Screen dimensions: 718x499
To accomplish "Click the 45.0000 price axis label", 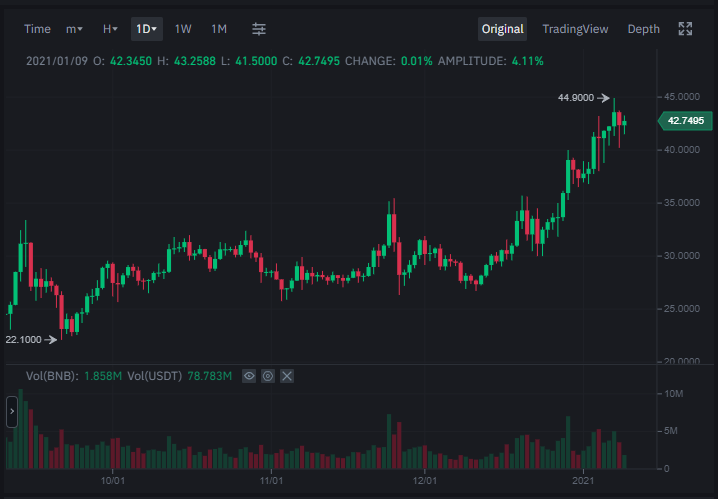I will click(682, 97).
